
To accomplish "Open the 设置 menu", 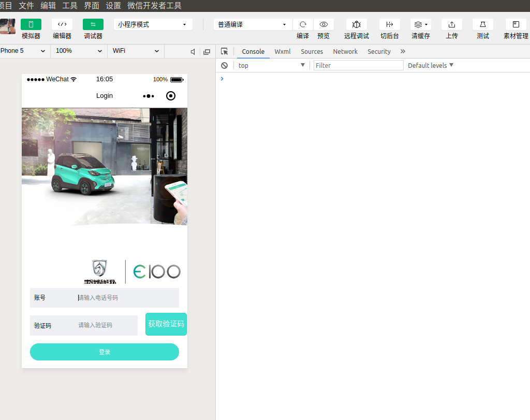I will point(113,6).
